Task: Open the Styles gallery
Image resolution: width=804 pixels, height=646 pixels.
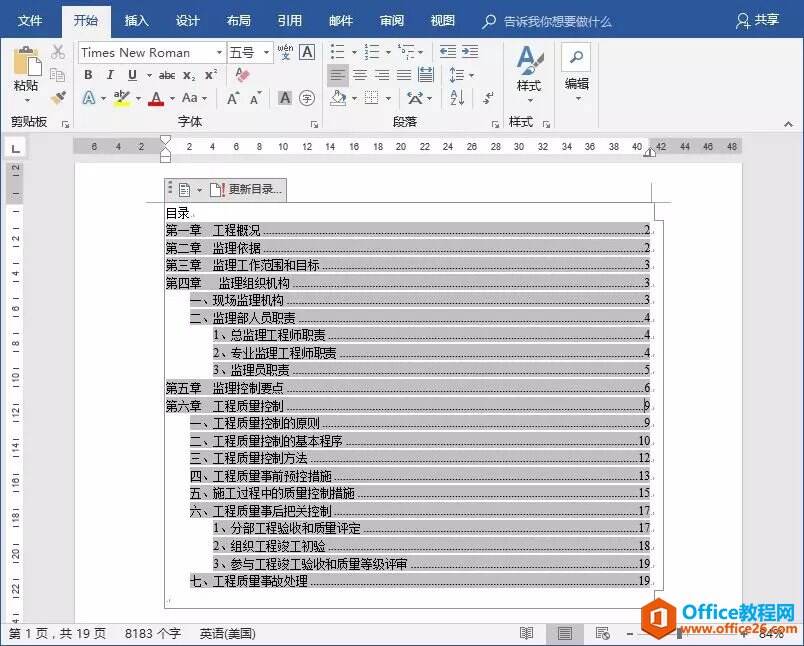Action: (529, 74)
